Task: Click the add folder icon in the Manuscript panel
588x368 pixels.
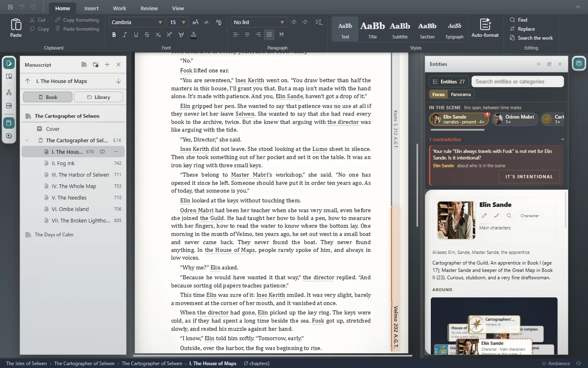Action: click(x=96, y=65)
